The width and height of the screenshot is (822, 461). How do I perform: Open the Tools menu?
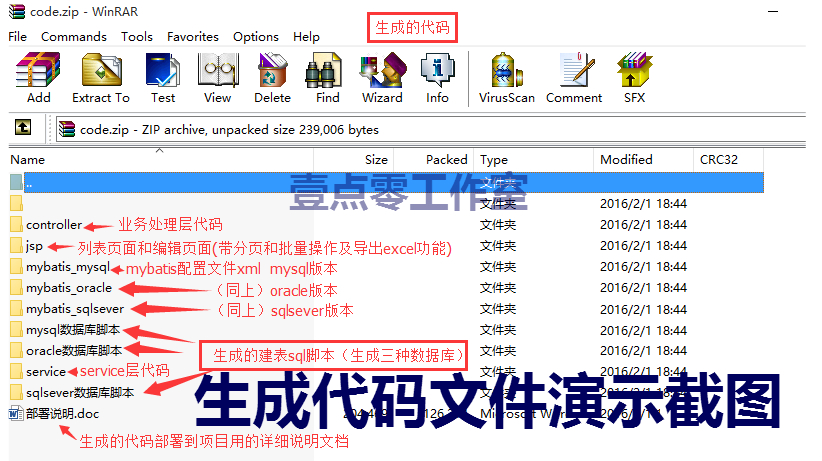[137, 37]
